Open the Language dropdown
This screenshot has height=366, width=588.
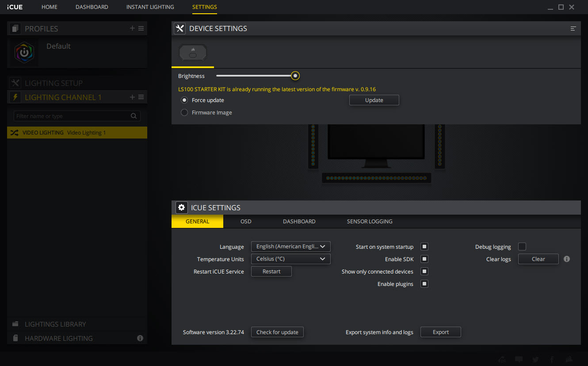[x=290, y=247]
